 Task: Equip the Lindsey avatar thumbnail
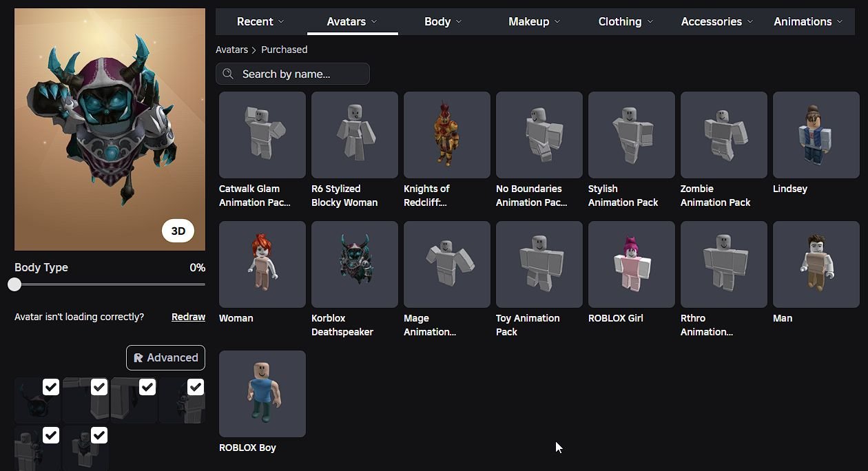pyautogui.click(x=816, y=135)
